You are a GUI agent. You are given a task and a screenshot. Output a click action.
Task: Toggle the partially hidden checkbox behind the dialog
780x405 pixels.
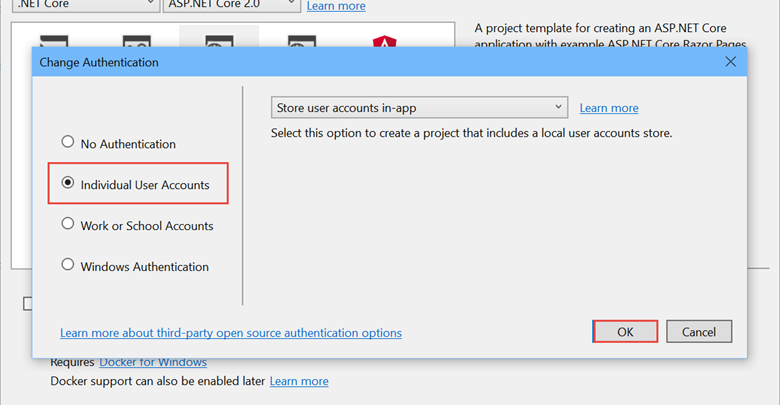point(28,304)
